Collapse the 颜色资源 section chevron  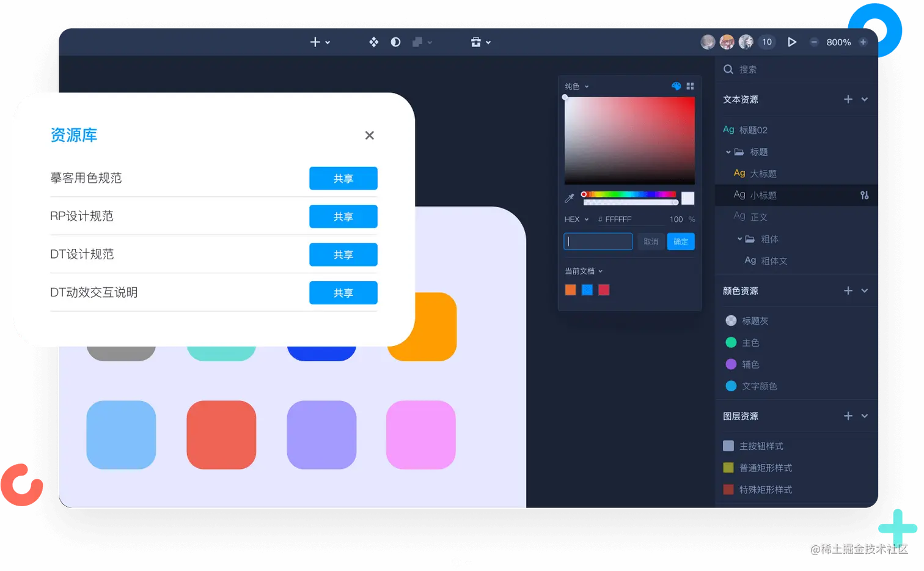[865, 290]
